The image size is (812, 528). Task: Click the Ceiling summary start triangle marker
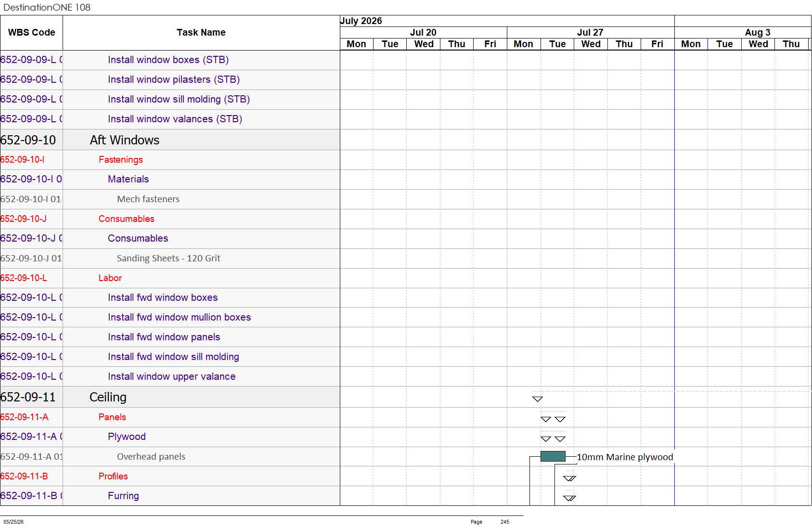click(538, 399)
